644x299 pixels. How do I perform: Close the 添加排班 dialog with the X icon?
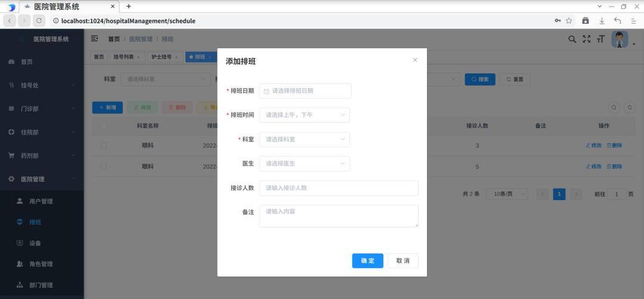415,60
